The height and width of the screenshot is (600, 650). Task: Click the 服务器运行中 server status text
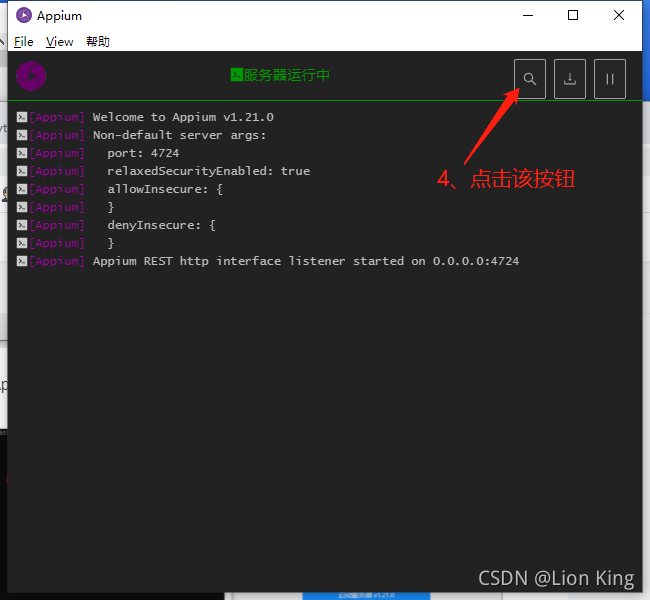coord(286,75)
